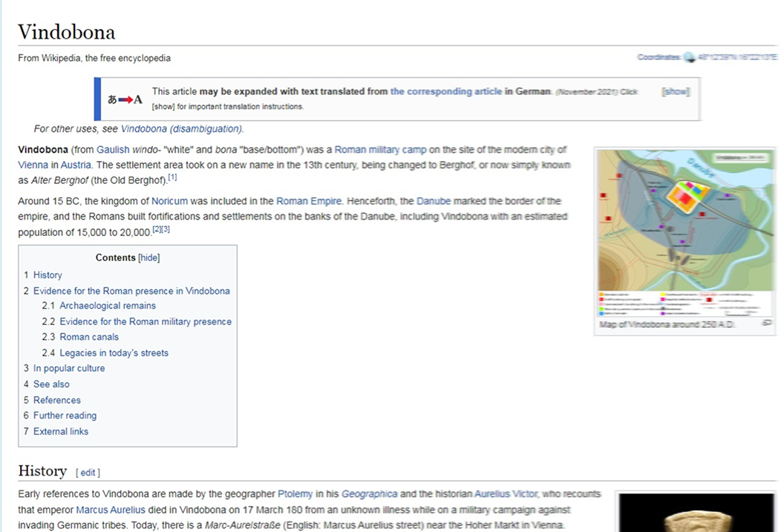
Task: Click the enlarge icon under the Vindobona map
Action: [766, 324]
